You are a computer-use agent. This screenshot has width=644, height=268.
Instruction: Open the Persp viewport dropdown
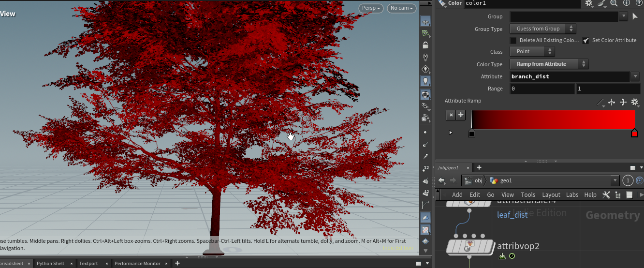pyautogui.click(x=371, y=8)
